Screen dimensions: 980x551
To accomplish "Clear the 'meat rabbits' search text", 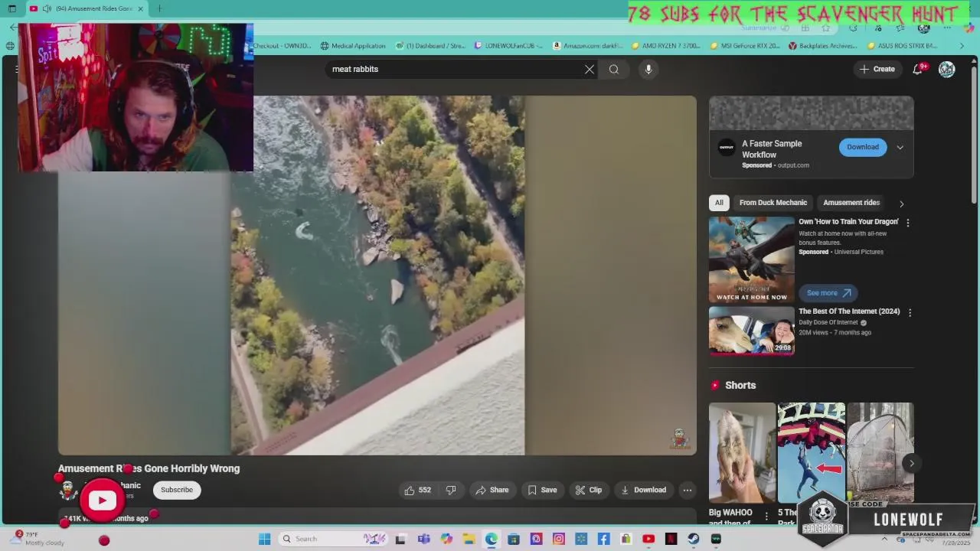I will pyautogui.click(x=590, y=69).
